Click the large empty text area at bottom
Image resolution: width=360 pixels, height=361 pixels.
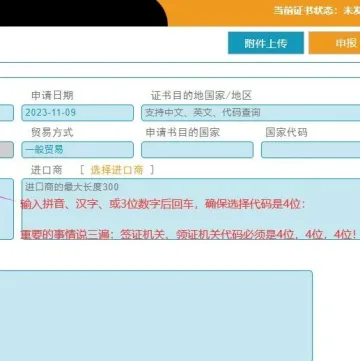[x=156, y=316]
